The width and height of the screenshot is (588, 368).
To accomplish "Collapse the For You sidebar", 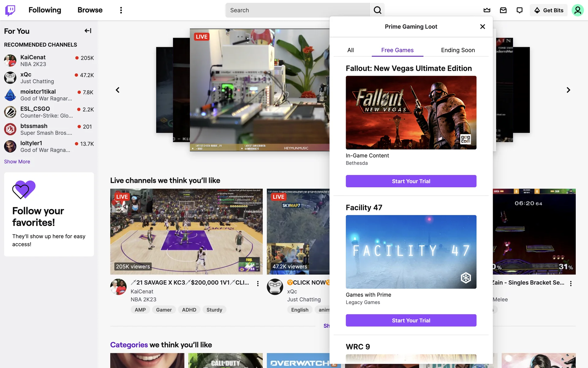I will (x=88, y=31).
